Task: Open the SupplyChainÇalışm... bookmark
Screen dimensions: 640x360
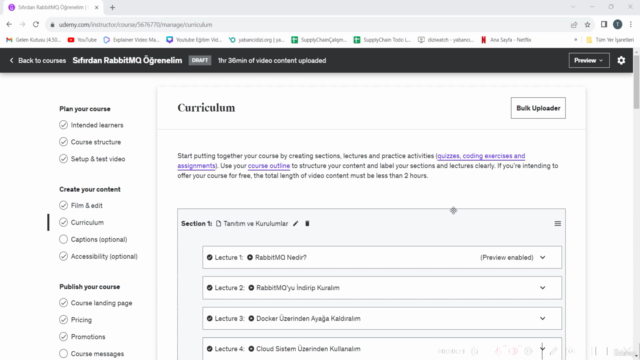Action: (x=319, y=40)
